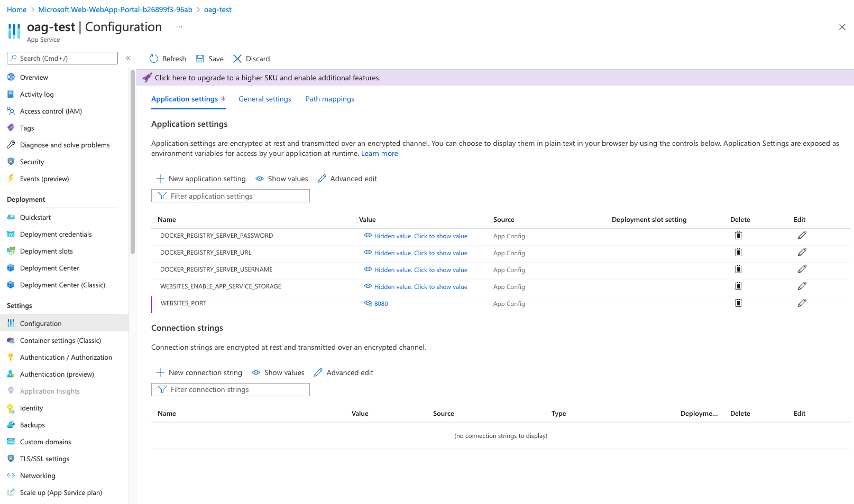Open the Path mappings tab
The height and width of the screenshot is (504, 854).
click(329, 99)
